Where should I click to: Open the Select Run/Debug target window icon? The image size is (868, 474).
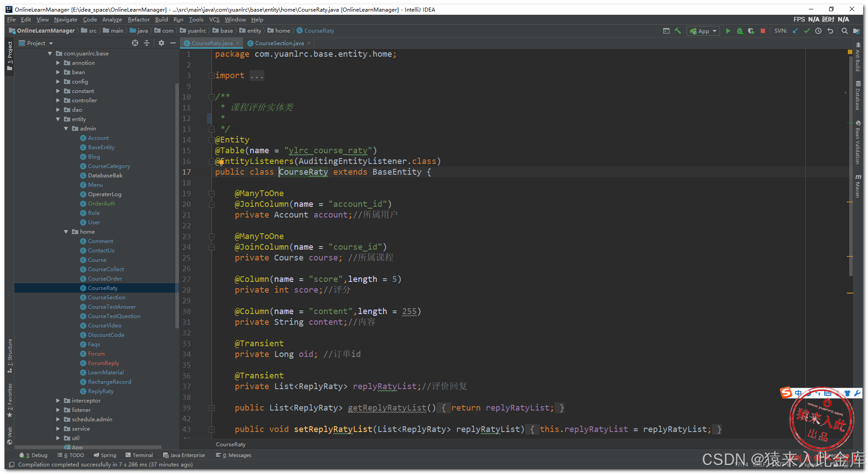coord(666,31)
